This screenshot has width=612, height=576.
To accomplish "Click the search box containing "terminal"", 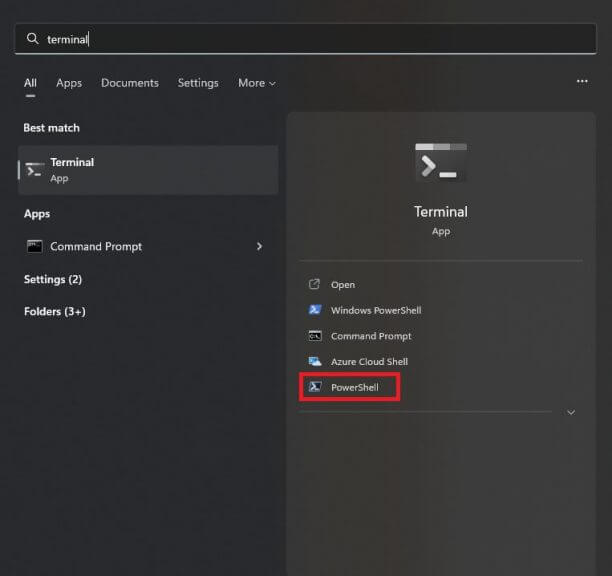I will click(306, 39).
